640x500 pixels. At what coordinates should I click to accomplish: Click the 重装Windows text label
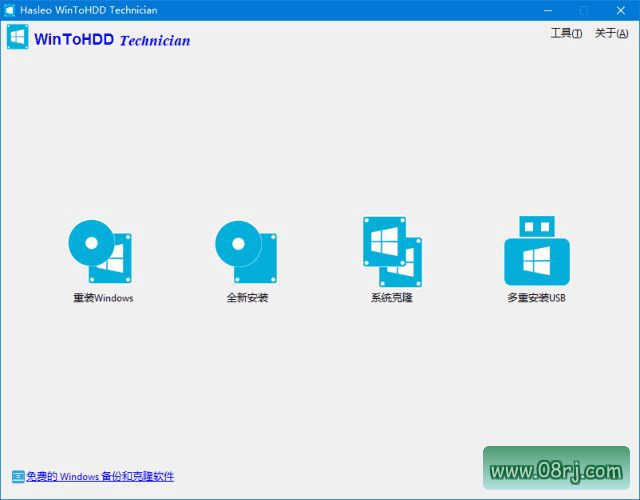tap(102, 298)
